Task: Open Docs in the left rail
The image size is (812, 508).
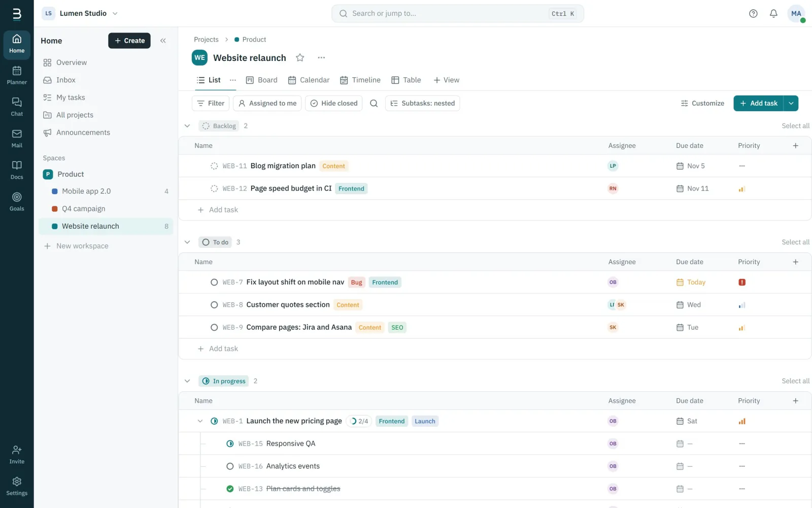Action: [17, 170]
